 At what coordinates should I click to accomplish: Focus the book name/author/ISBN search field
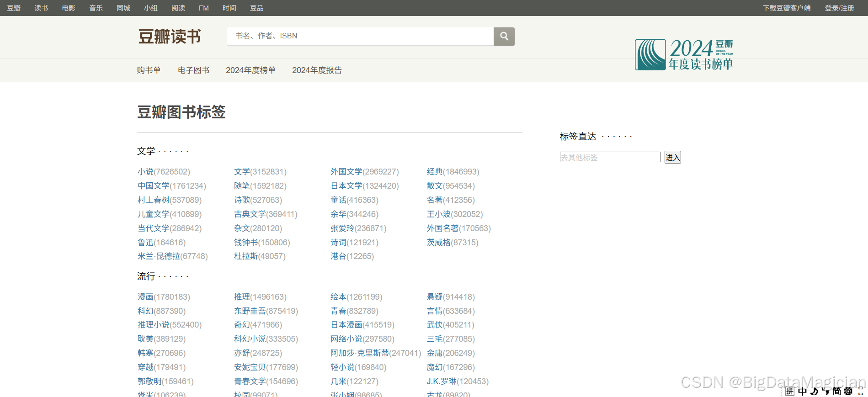coord(360,36)
